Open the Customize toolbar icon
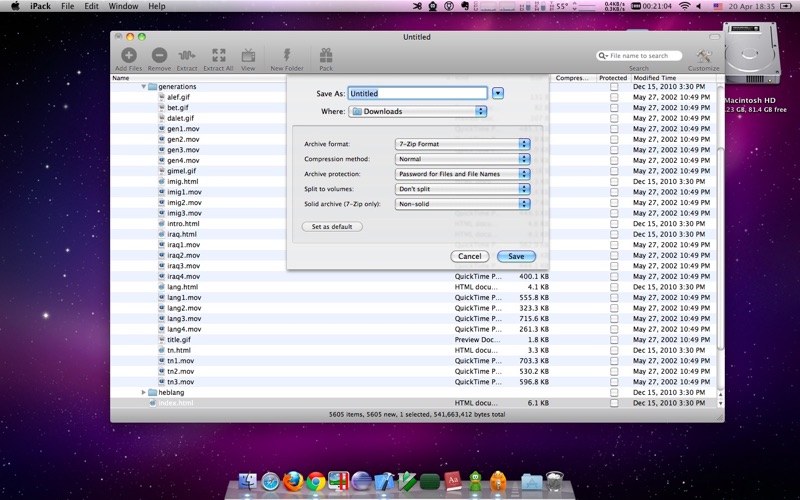Screen dimensions: 800x500 coord(703,56)
